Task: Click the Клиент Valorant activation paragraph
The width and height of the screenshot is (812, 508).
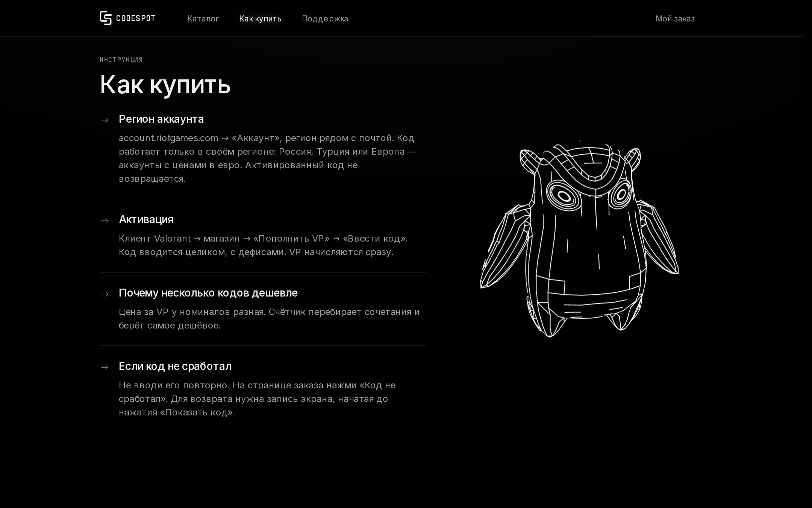Action: click(x=263, y=245)
